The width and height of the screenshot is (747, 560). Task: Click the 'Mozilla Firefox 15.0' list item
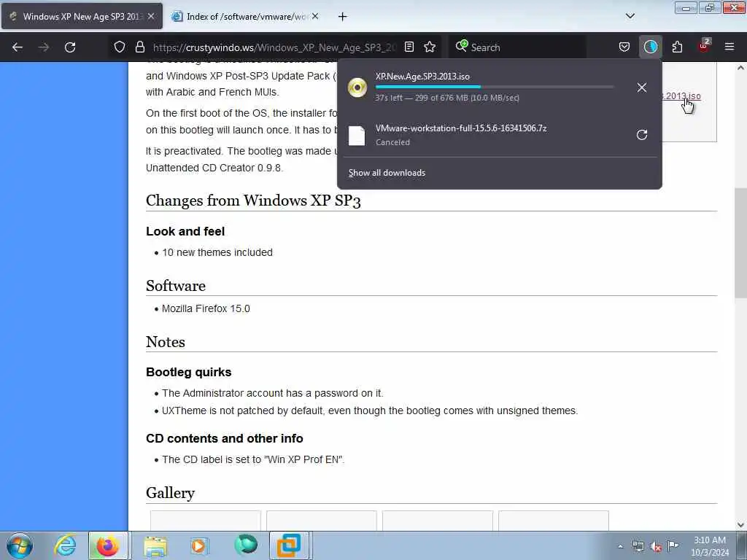click(206, 308)
